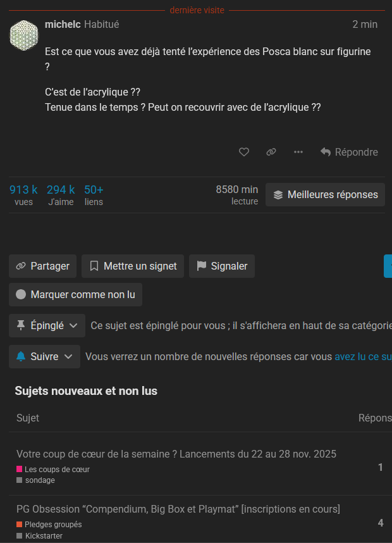Like michelc's post with the heart icon
Image resolution: width=392 pixels, height=543 pixels.
point(243,152)
